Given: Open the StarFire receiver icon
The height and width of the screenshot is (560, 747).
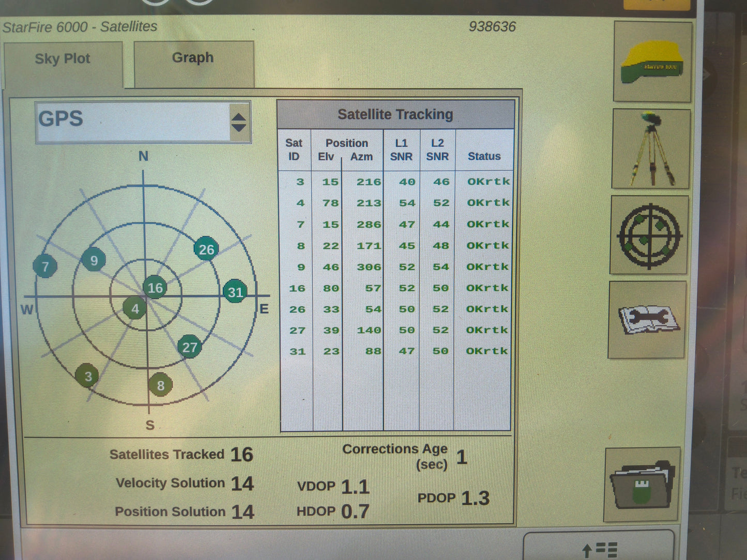Looking at the screenshot, I should (x=652, y=63).
